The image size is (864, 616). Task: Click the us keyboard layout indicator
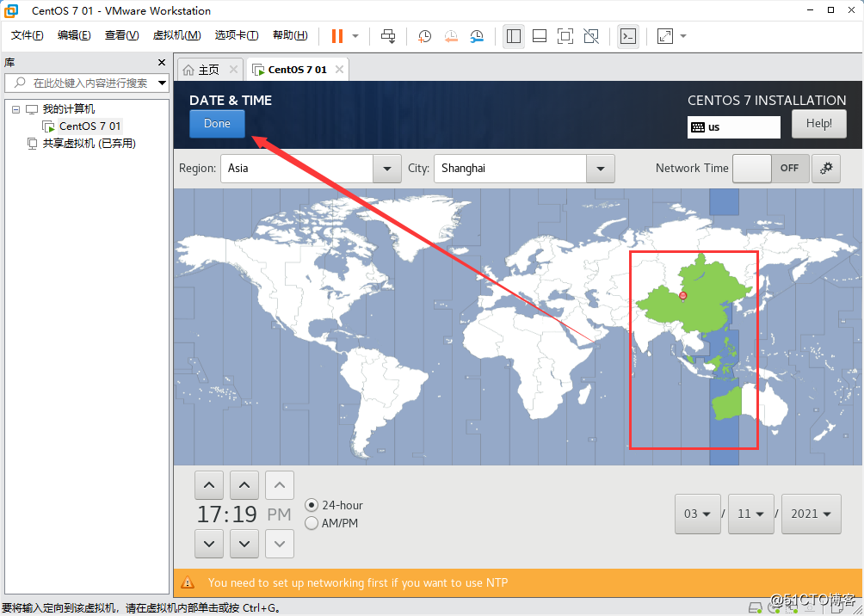pyautogui.click(x=734, y=127)
